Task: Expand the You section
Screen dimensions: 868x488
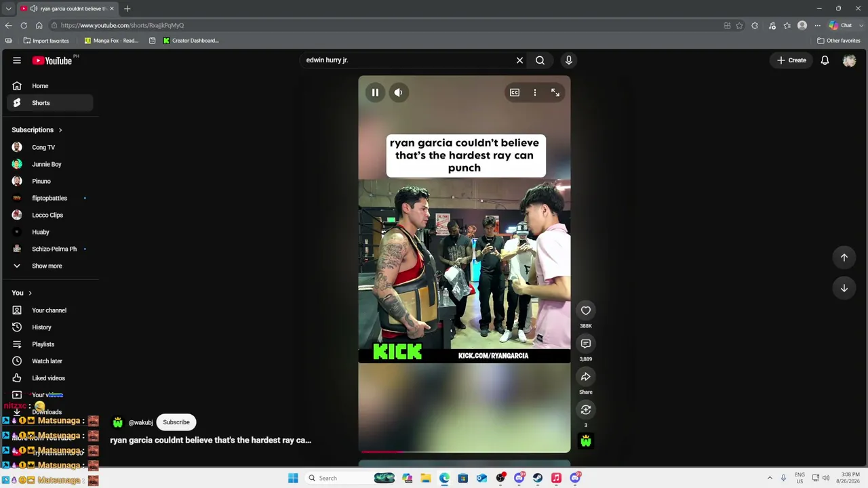Action: 22,293
